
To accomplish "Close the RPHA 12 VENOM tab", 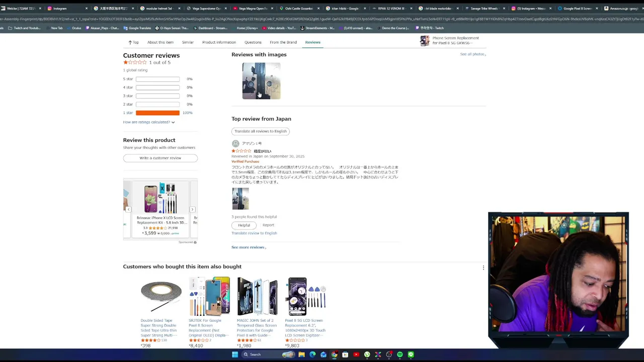I will 412,9.
